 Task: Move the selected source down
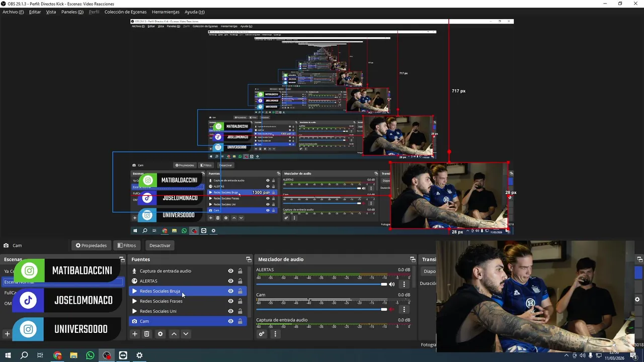point(186,334)
